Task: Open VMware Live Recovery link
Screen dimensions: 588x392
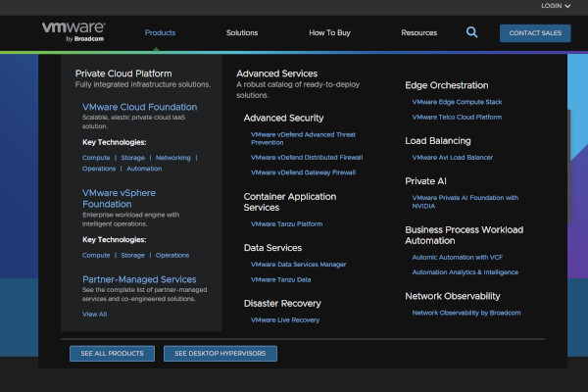Action: click(x=285, y=319)
